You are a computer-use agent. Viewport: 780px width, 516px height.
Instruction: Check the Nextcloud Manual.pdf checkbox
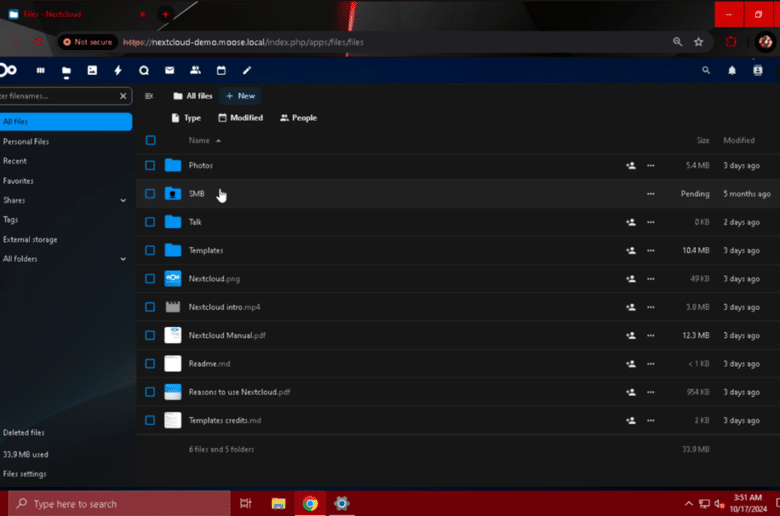[x=150, y=335]
